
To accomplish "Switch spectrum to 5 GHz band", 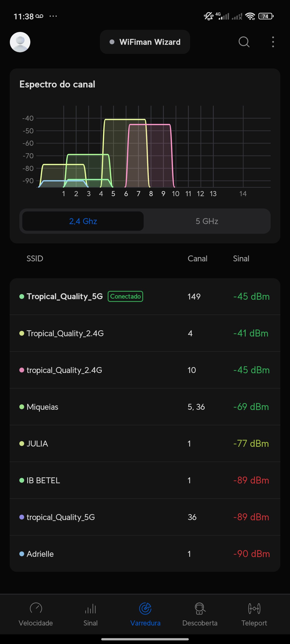I will (x=207, y=221).
